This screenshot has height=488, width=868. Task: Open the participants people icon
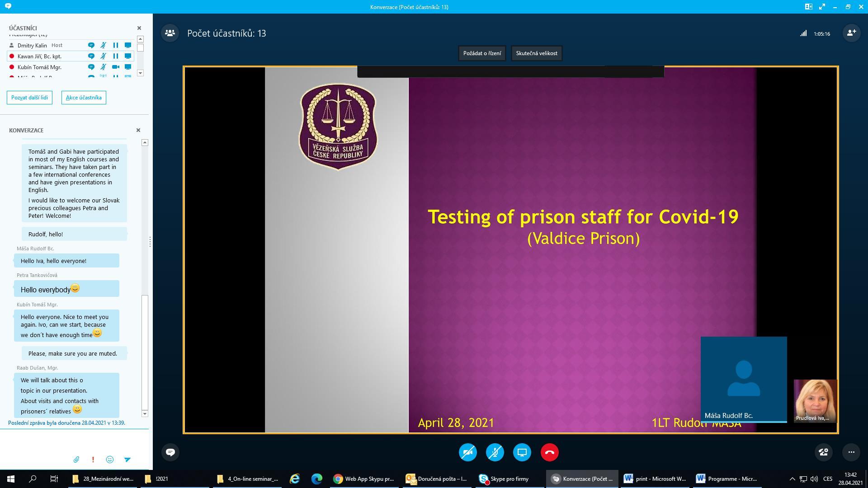(x=170, y=33)
